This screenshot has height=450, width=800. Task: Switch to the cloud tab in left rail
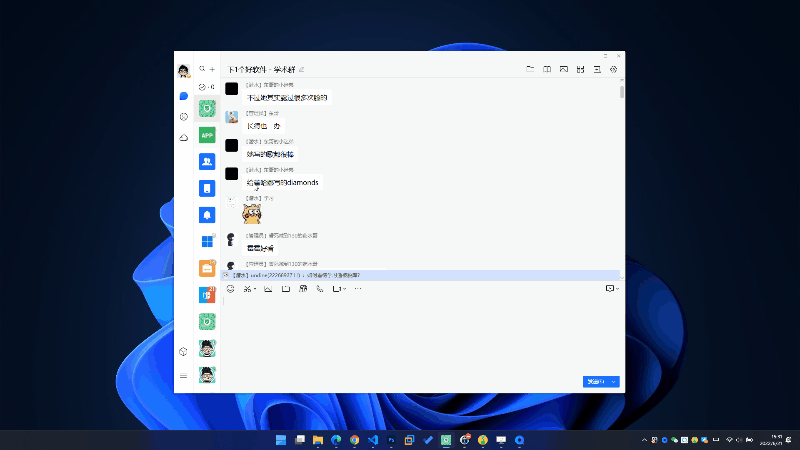tap(184, 138)
